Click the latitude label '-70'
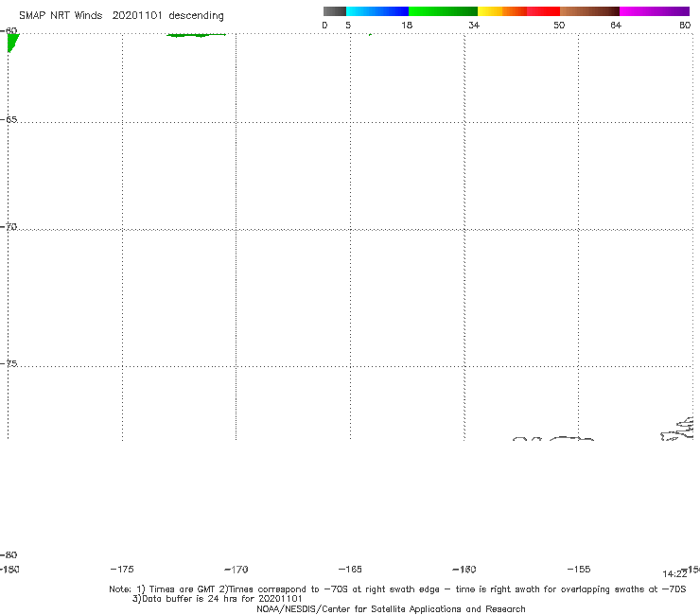Screen dimensions: 700x615 point(9,227)
